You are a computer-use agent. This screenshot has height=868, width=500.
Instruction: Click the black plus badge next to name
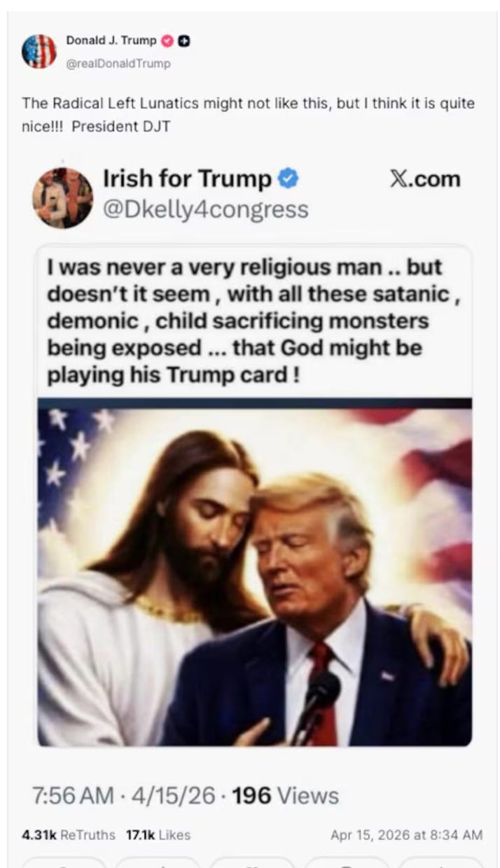coord(184,41)
